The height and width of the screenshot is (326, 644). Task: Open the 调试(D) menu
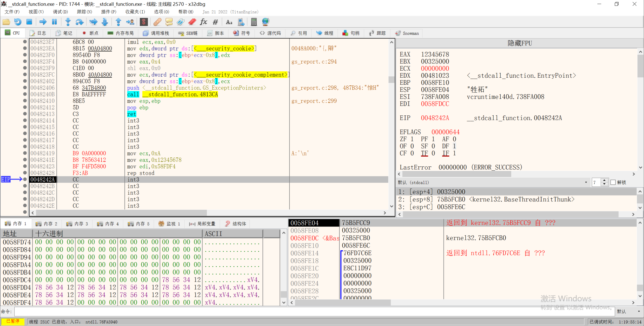point(60,12)
